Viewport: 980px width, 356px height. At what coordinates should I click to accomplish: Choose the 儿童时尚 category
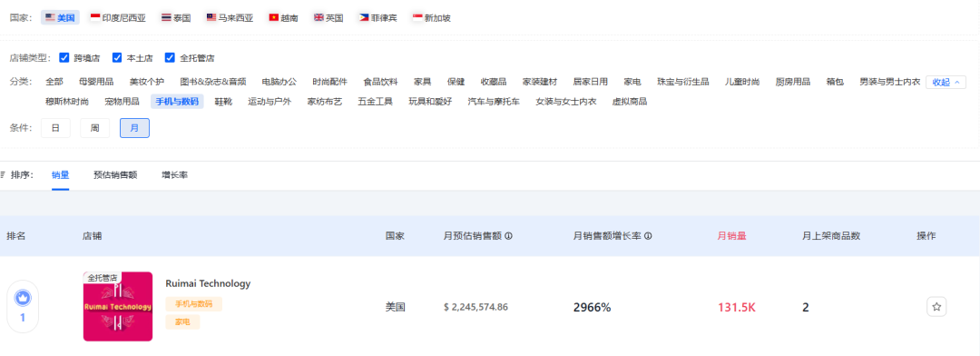[742, 82]
